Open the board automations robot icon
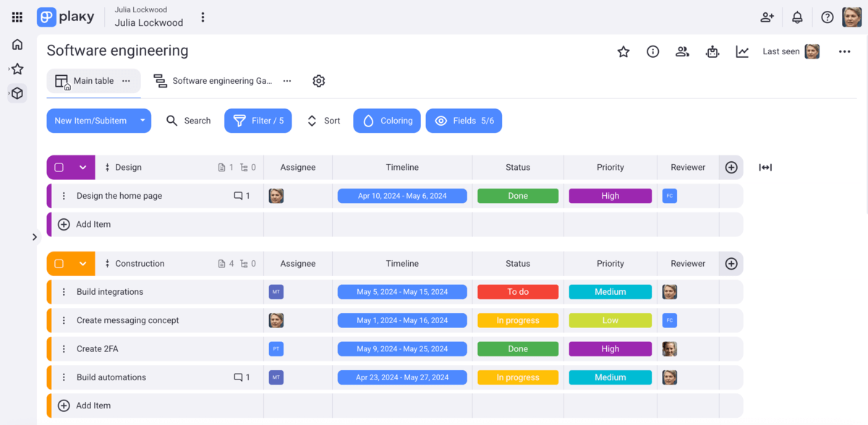Viewport: 868px width, 425px height. pyautogui.click(x=712, y=52)
